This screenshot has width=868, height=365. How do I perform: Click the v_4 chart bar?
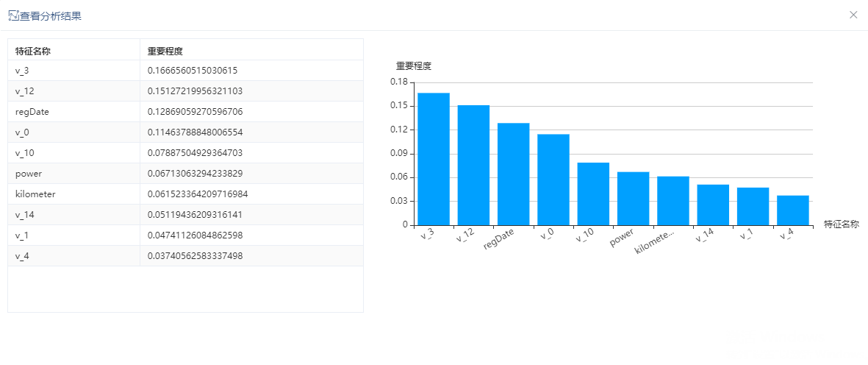click(x=793, y=210)
